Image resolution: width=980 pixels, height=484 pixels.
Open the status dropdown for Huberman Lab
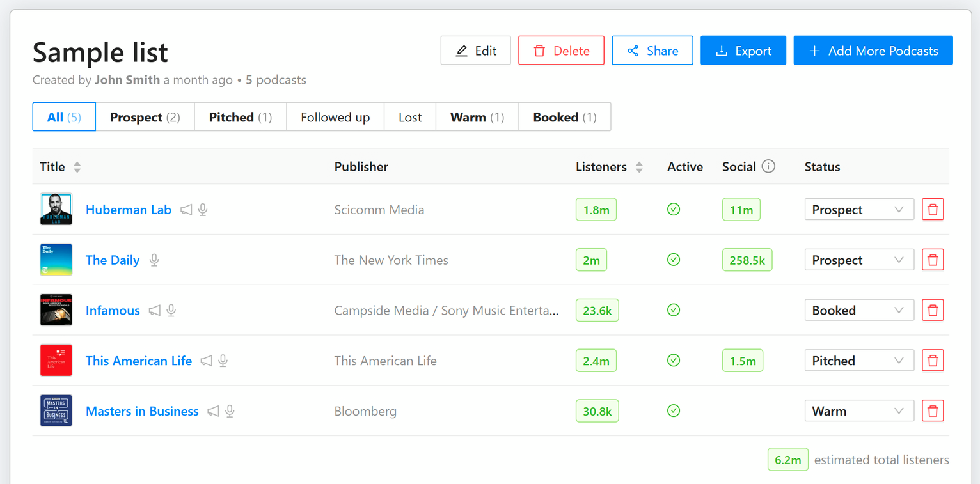[x=859, y=209]
